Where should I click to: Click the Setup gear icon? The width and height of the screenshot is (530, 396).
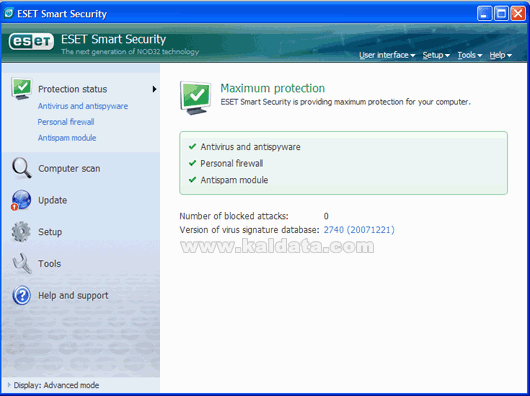pyautogui.click(x=21, y=231)
